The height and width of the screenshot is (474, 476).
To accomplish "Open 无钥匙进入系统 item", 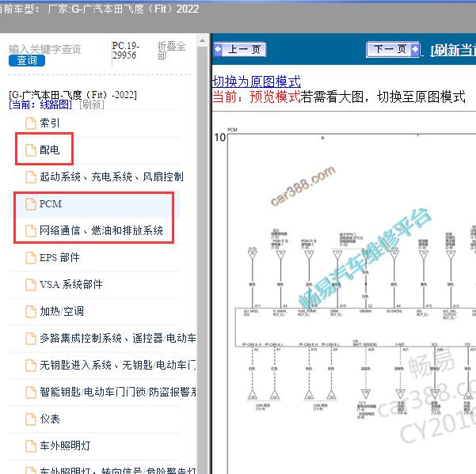I will tap(118, 365).
